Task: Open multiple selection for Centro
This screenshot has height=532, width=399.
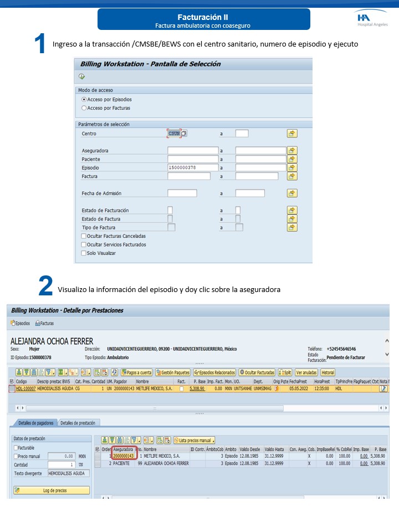Action: (x=292, y=133)
